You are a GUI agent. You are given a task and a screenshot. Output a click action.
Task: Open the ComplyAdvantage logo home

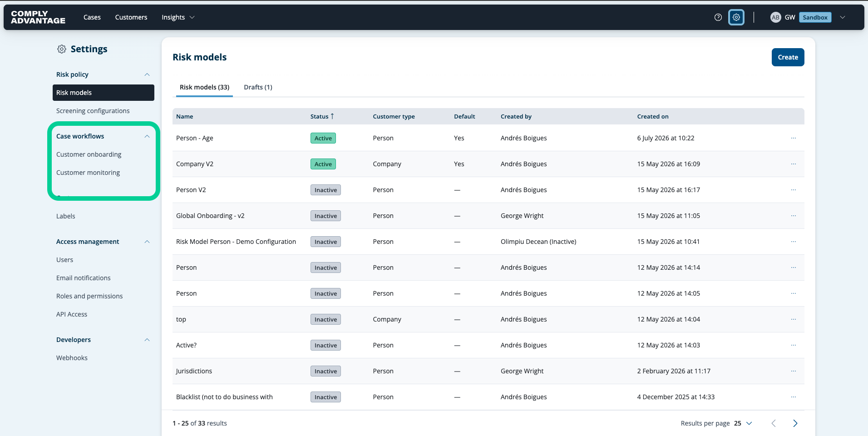click(38, 17)
